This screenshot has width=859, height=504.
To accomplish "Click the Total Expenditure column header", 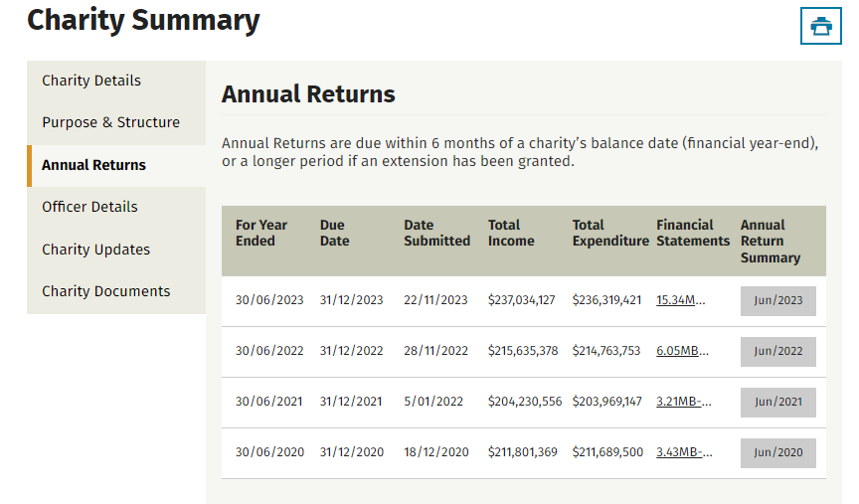I will (x=609, y=233).
